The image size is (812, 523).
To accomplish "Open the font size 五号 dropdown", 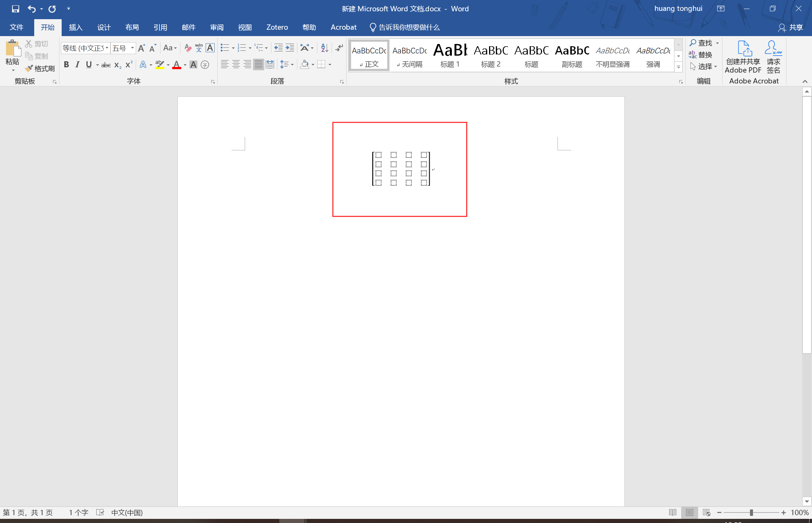I will point(132,48).
